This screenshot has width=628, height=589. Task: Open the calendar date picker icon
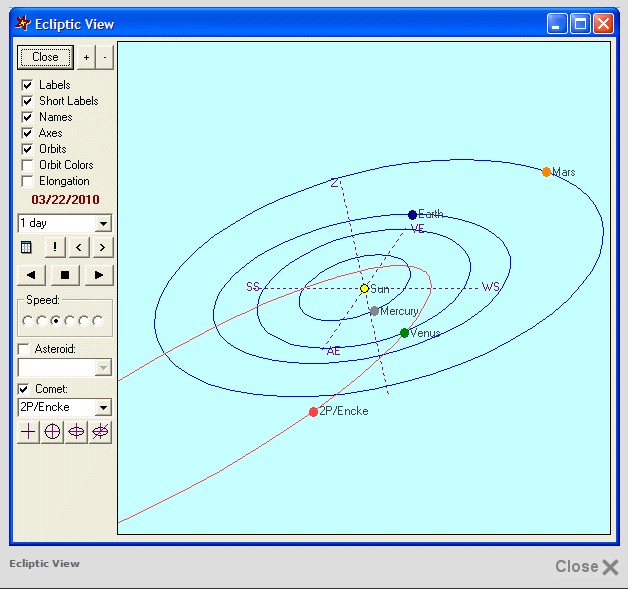click(x=26, y=247)
